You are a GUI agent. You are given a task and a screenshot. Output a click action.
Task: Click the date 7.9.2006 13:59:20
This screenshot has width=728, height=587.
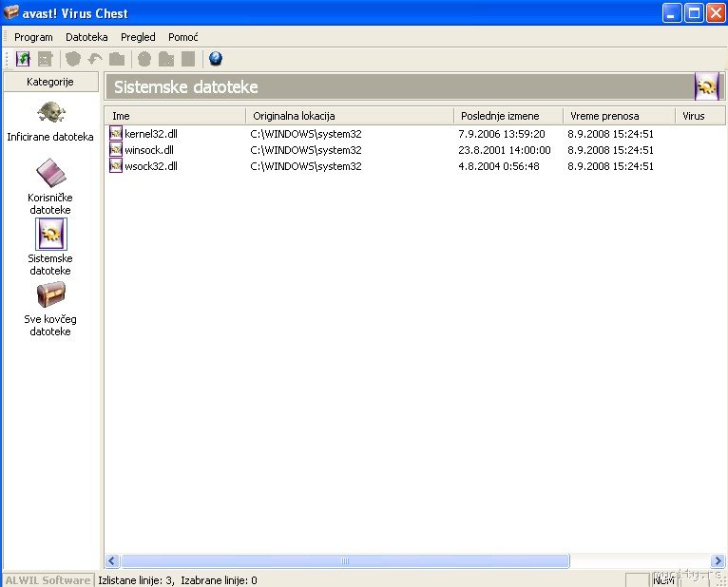(x=502, y=134)
